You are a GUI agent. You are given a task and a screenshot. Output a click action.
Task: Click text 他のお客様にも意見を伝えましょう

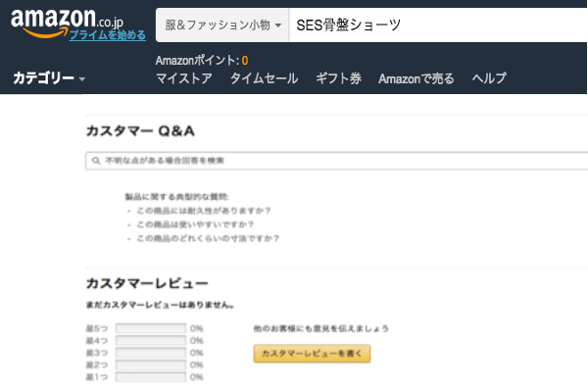(x=321, y=329)
